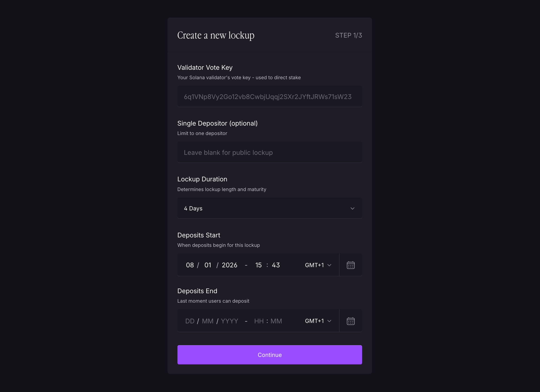Select the day field in Deposits Start

(x=190, y=265)
